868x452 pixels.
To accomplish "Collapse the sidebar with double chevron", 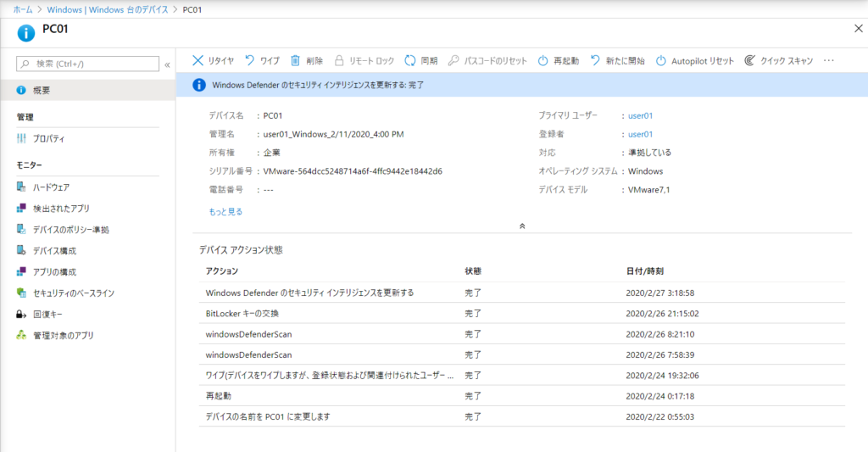I will point(167,64).
